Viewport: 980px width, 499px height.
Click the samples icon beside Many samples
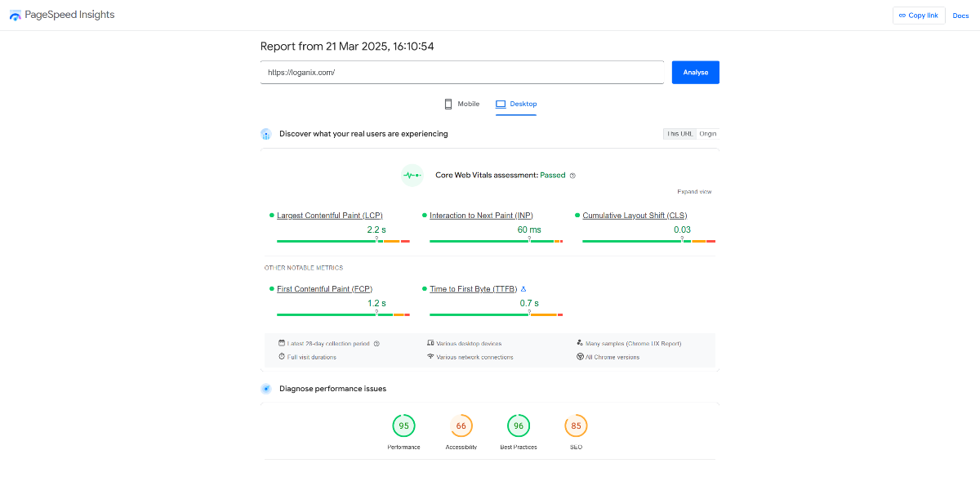click(x=579, y=343)
